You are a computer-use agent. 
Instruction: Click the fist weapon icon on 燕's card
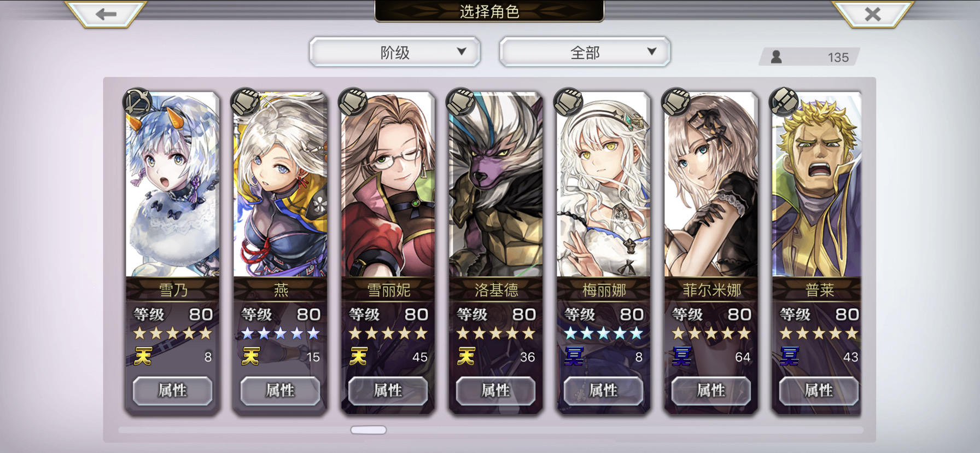point(245,102)
